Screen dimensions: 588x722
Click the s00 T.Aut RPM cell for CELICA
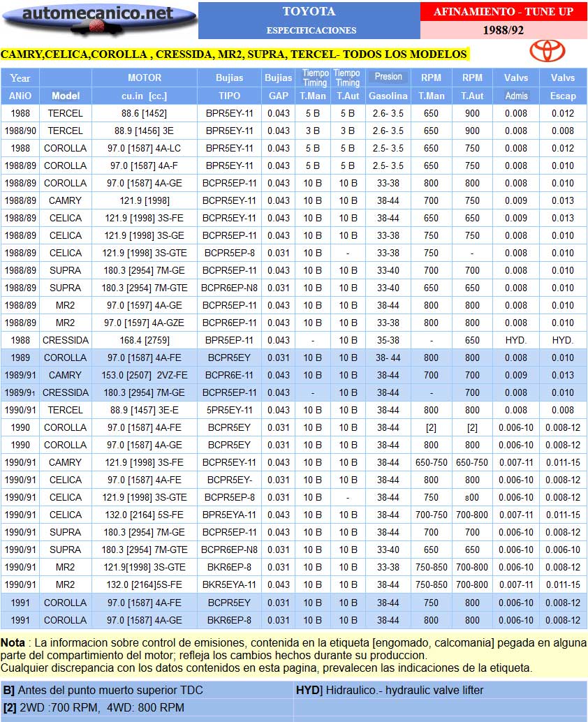pos(472,497)
